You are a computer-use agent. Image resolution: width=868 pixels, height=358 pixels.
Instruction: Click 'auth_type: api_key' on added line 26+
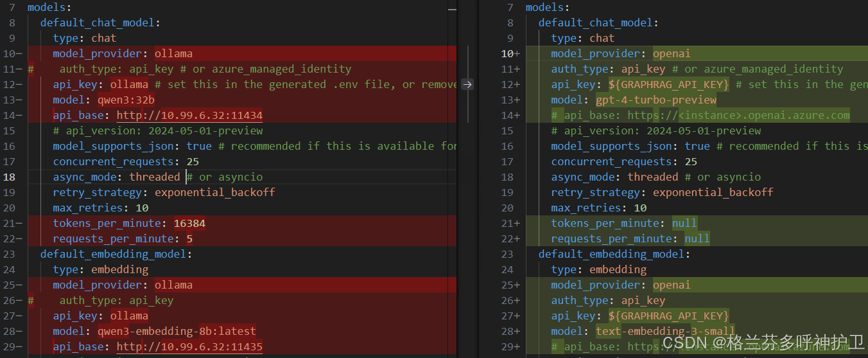tap(609, 300)
